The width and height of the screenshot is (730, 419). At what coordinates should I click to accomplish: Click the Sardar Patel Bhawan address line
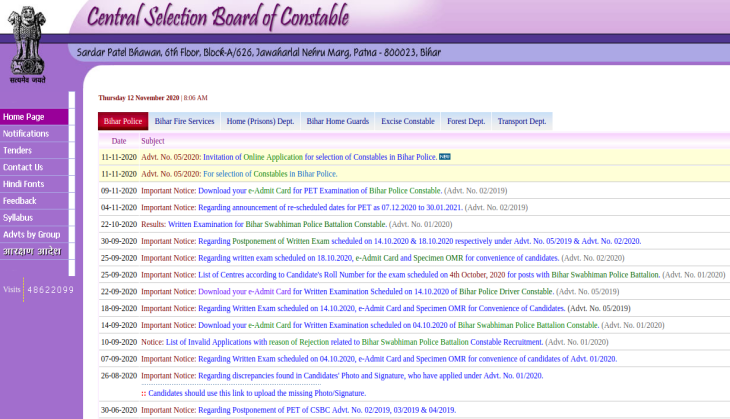(258, 52)
